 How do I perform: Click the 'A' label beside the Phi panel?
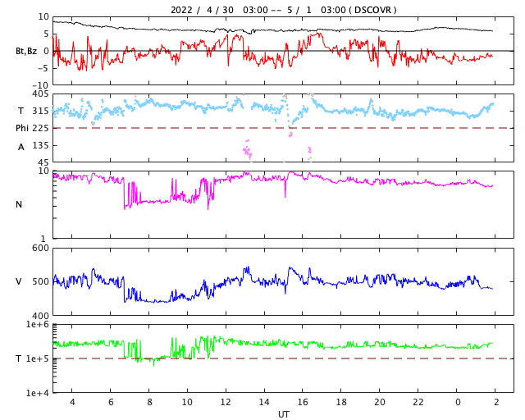click(21, 147)
